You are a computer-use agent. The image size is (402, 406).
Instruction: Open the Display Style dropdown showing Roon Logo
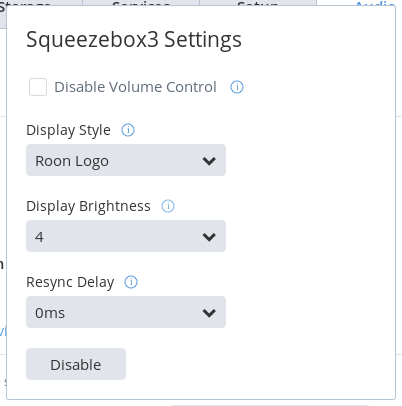[126, 160]
